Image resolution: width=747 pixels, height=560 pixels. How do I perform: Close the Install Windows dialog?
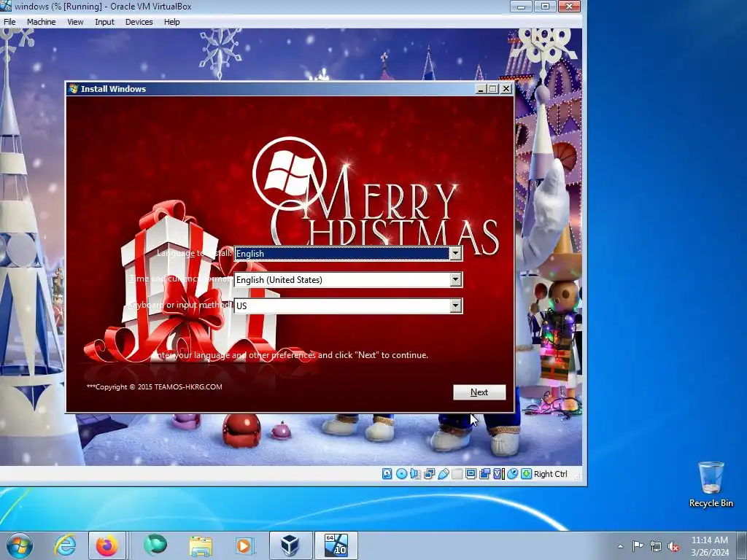tap(506, 88)
